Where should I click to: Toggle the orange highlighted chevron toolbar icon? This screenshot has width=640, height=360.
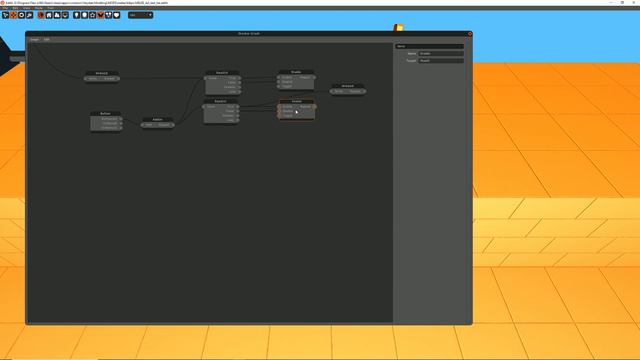100,15
